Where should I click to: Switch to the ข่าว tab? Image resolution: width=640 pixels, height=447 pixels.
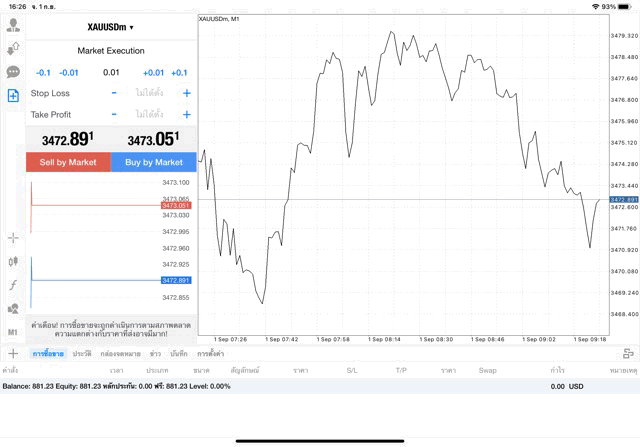click(x=156, y=354)
